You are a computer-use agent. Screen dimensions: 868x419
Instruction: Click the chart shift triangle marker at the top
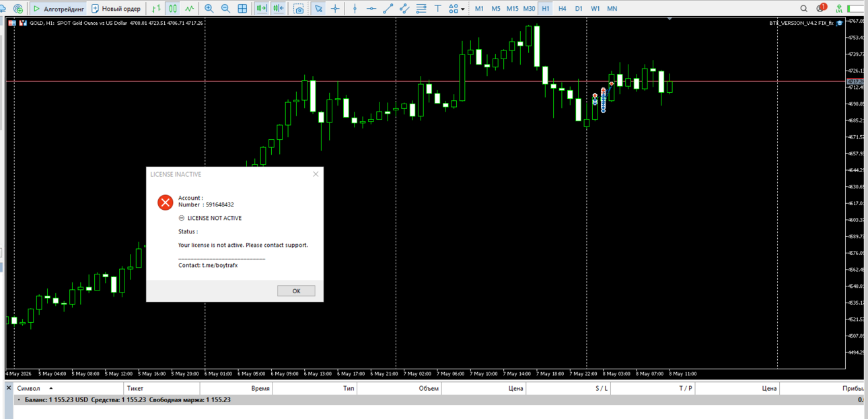(670, 20)
